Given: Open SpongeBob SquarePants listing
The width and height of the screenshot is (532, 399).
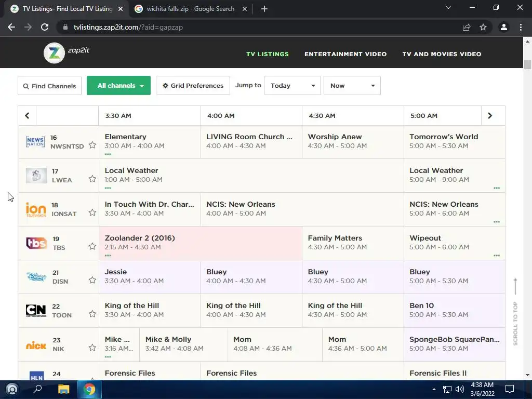Looking at the screenshot, I should (454, 344).
